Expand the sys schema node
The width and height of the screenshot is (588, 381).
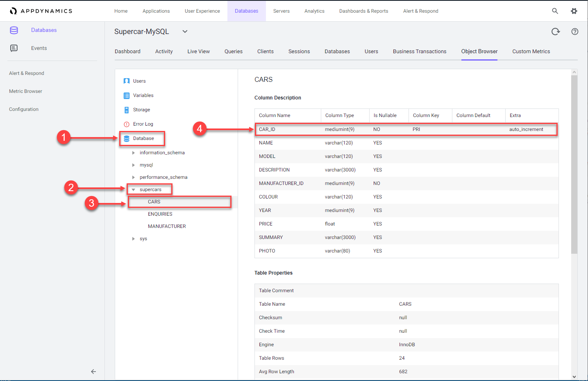click(133, 239)
